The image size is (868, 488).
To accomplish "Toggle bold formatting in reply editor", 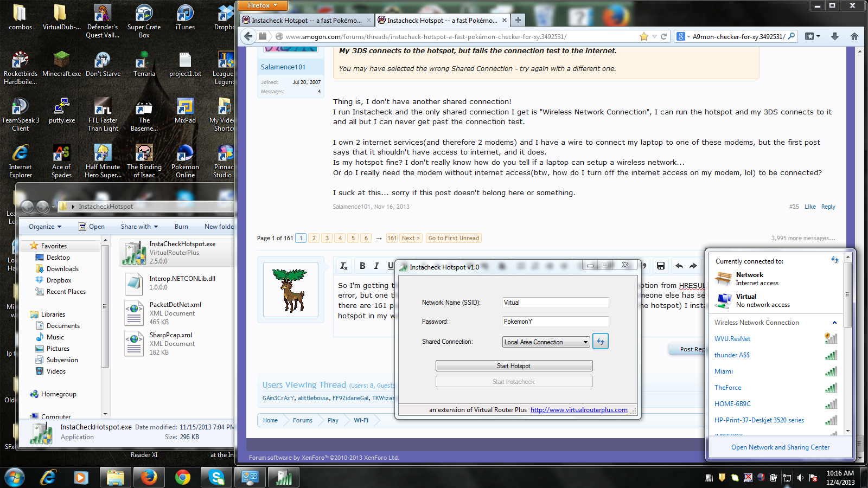I will pyautogui.click(x=362, y=266).
